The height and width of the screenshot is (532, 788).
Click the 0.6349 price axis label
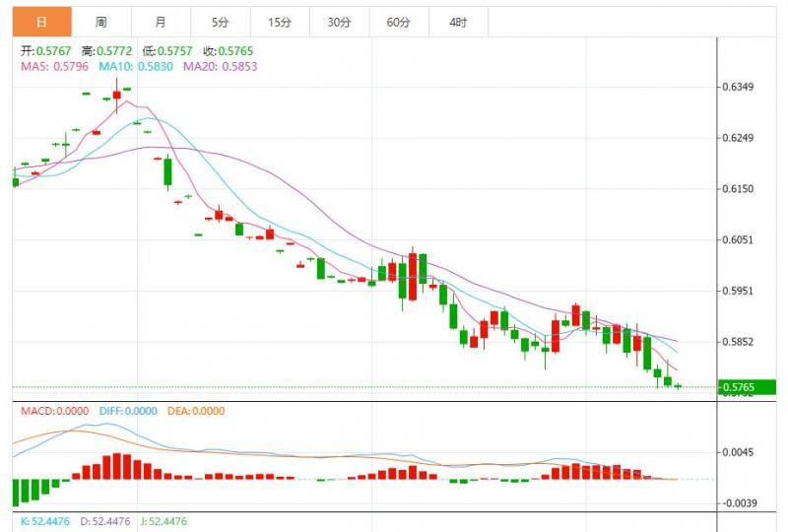pos(738,87)
